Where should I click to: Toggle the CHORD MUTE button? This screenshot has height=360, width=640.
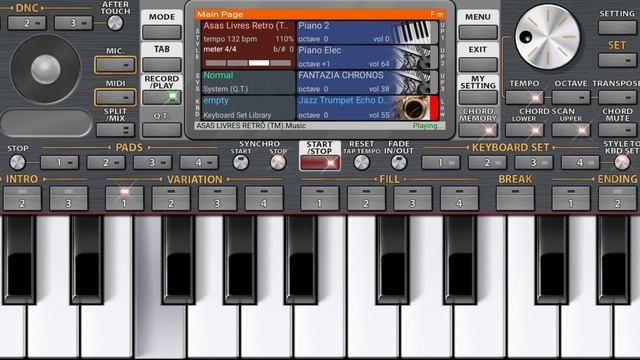click(x=617, y=130)
